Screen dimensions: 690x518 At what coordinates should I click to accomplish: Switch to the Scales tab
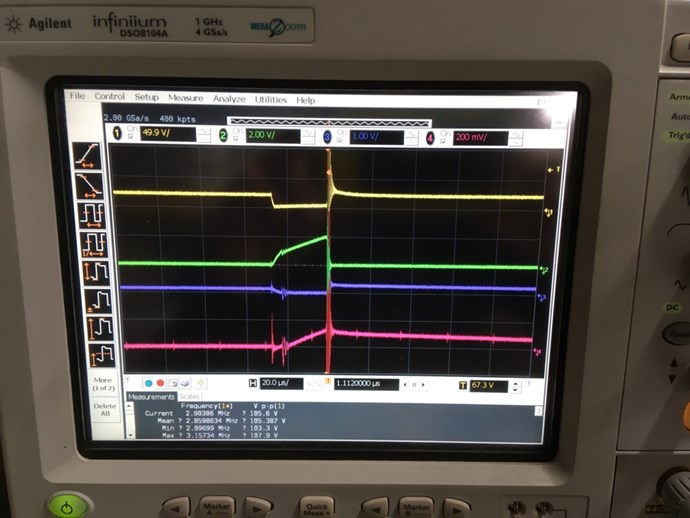189,397
